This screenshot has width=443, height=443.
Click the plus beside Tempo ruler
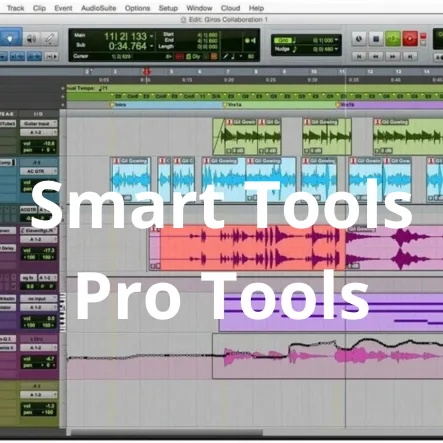click(x=63, y=88)
